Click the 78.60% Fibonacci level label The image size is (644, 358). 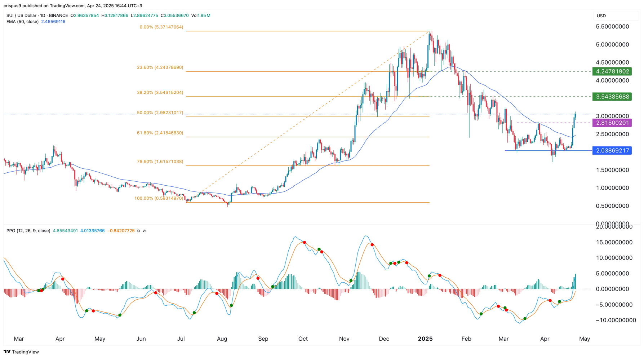pos(160,162)
